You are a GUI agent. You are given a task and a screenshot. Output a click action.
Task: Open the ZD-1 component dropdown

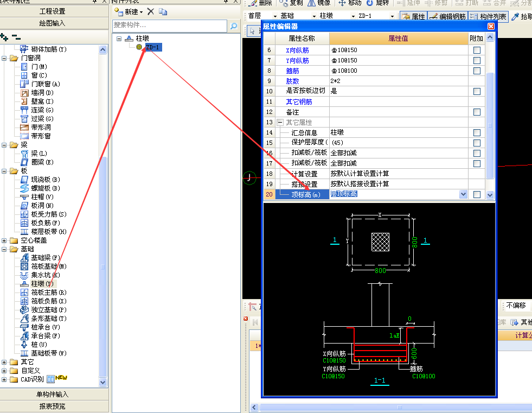(x=392, y=16)
